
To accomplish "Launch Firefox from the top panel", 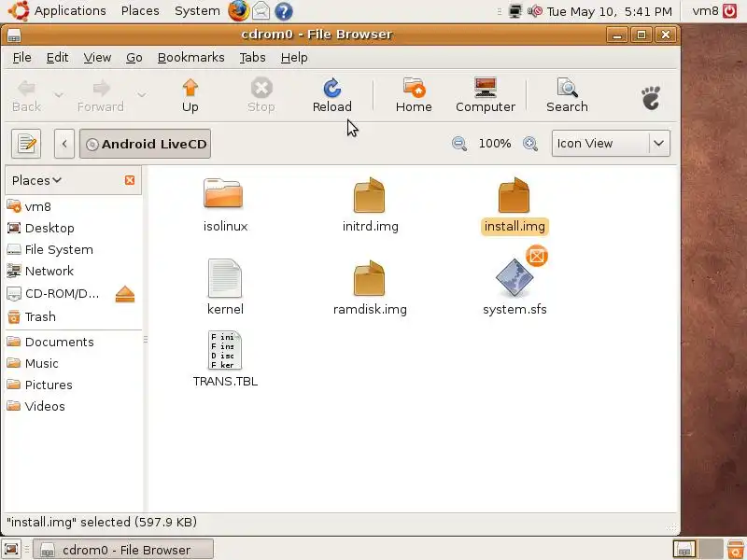I will click(238, 11).
